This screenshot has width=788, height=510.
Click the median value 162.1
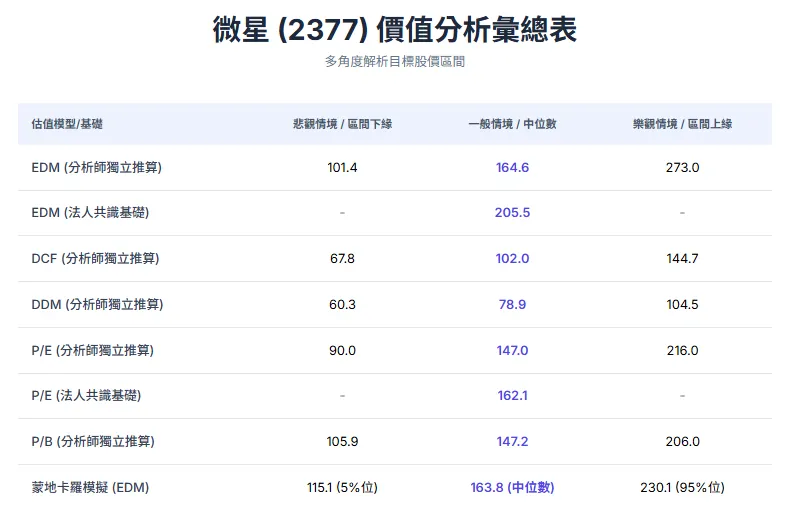pos(512,395)
